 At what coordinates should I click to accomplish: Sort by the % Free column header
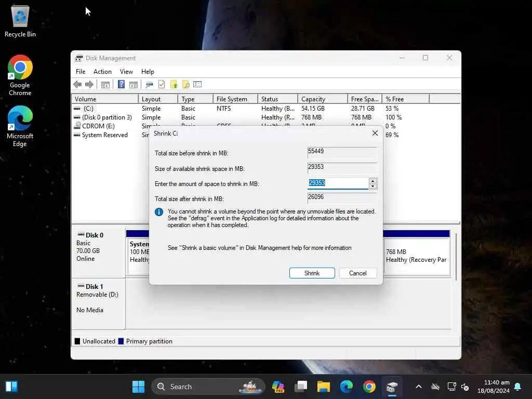[x=406, y=99]
